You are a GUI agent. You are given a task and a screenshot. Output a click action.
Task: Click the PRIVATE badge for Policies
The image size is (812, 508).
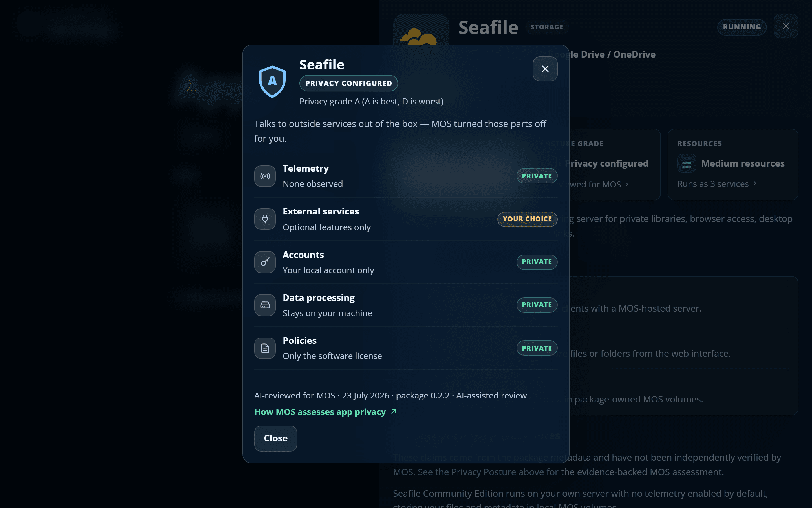(537, 348)
